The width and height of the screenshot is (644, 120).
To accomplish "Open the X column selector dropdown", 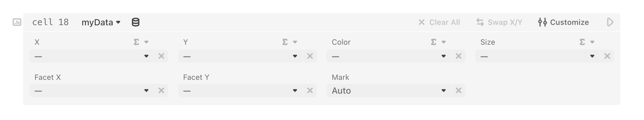I will 91,56.
